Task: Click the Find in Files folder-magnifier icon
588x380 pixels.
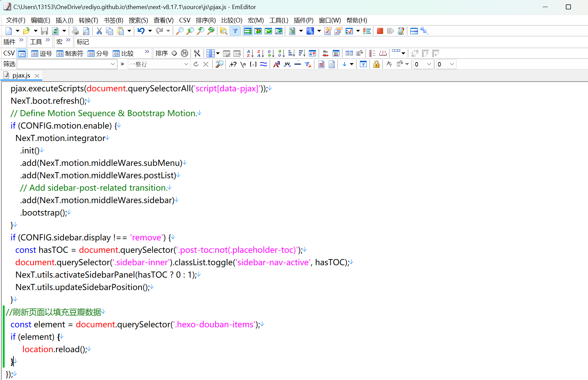Action: click(223, 31)
